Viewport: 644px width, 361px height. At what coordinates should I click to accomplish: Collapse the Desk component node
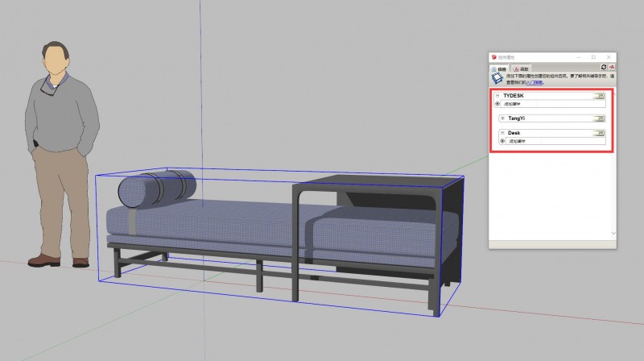502,133
